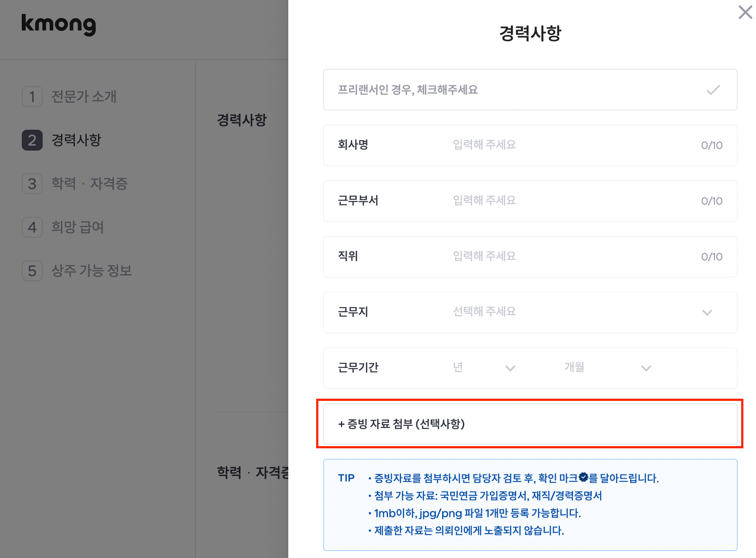This screenshot has width=756, height=558.
Task: Close the 경력사항 modal with X icon
Action: click(x=745, y=12)
